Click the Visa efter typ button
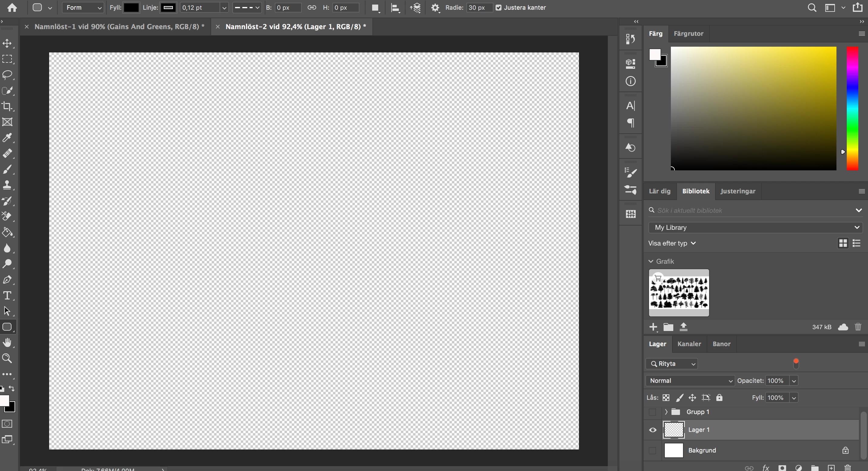 [672, 243]
